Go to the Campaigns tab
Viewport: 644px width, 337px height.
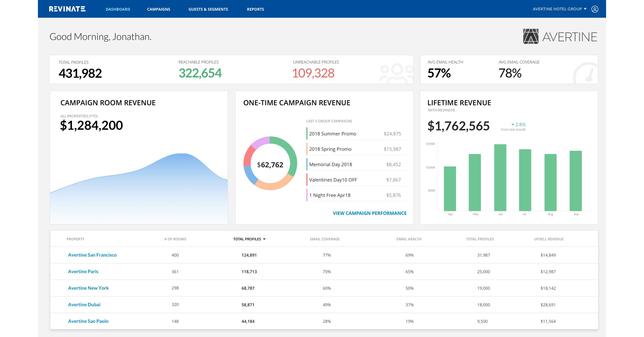pos(159,9)
